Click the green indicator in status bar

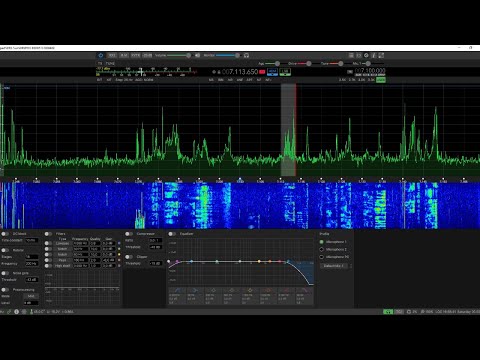pyautogui.click(x=388, y=312)
